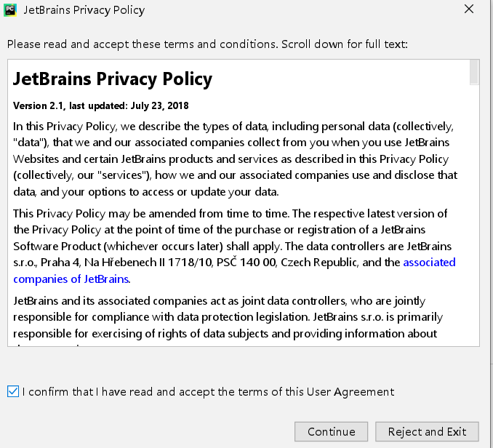
Task: Click the 'companies of JetBrains' blue text line
Action: point(71,279)
